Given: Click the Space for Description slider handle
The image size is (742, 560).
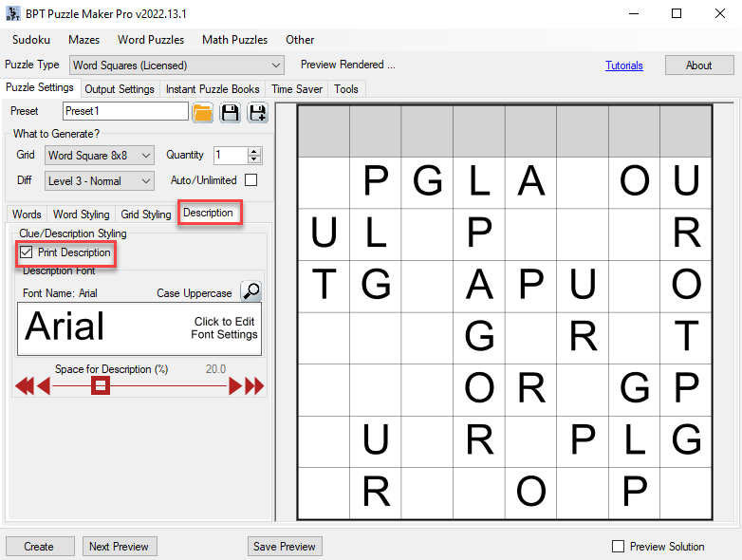Looking at the screenshot, I should pos(100,385).
